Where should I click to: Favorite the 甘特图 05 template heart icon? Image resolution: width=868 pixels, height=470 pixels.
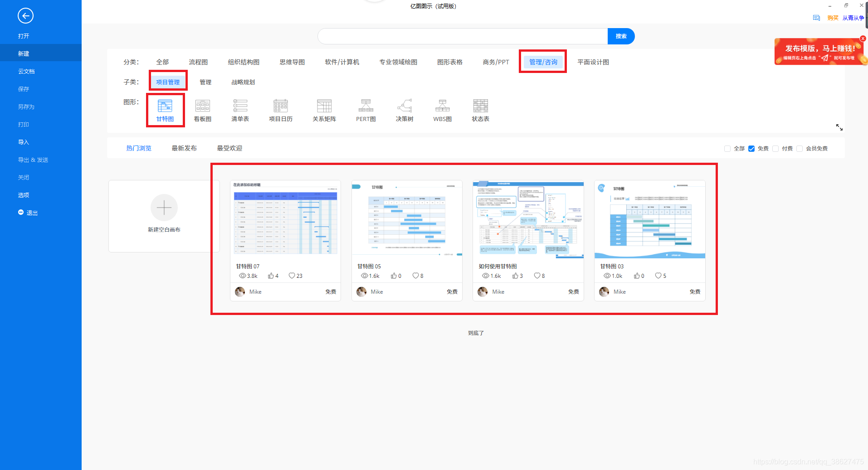(415, 276)
